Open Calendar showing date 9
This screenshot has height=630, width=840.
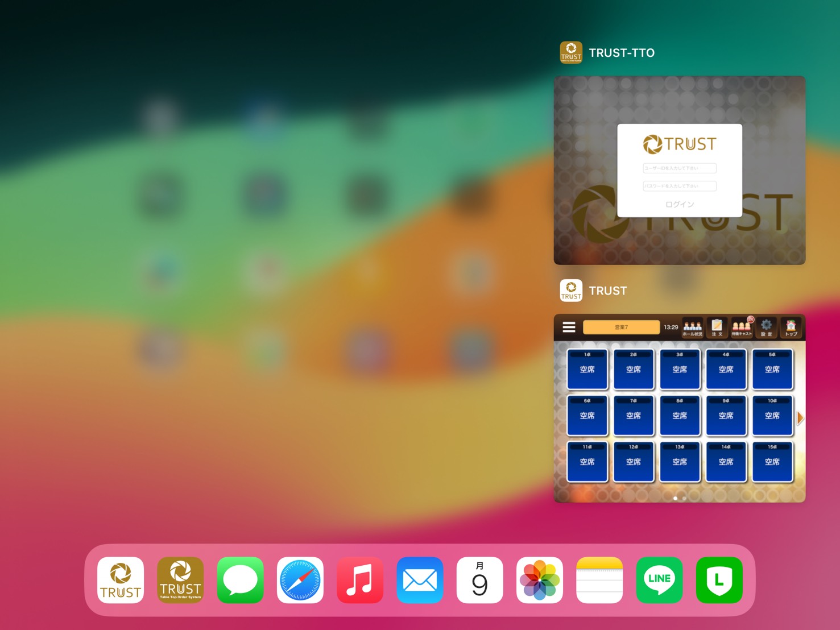[479, 580]
